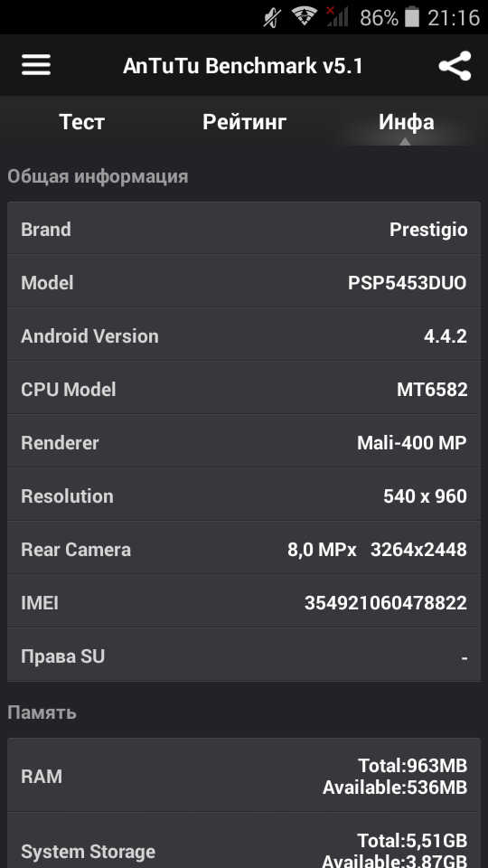488x868 pixels.
Task: Tap the Права SU row
Action: click(244, 655)
